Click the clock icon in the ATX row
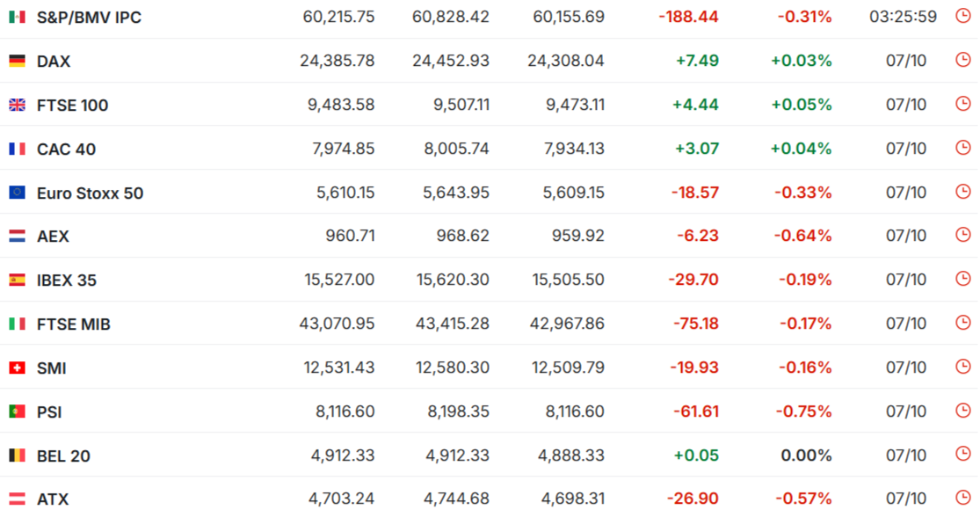 (x=963, y=497)
